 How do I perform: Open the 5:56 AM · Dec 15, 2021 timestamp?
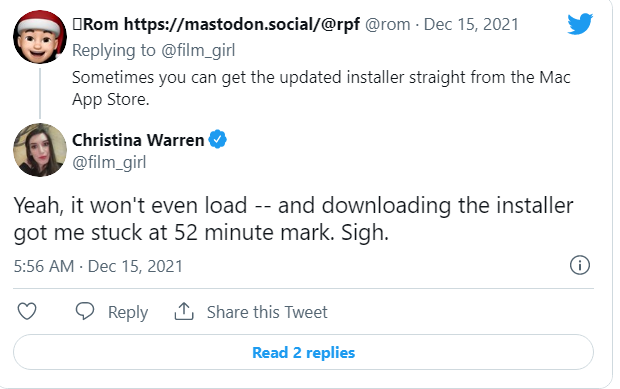coord(98,266)
